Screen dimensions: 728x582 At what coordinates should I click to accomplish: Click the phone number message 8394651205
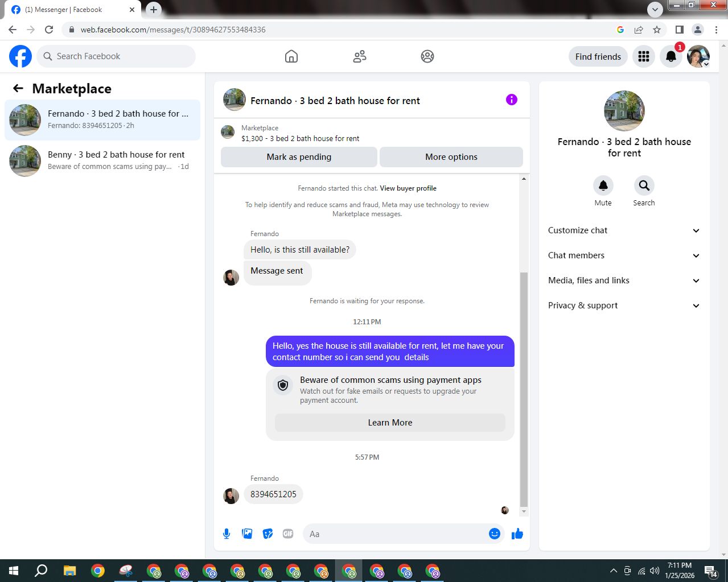[273, 494]
